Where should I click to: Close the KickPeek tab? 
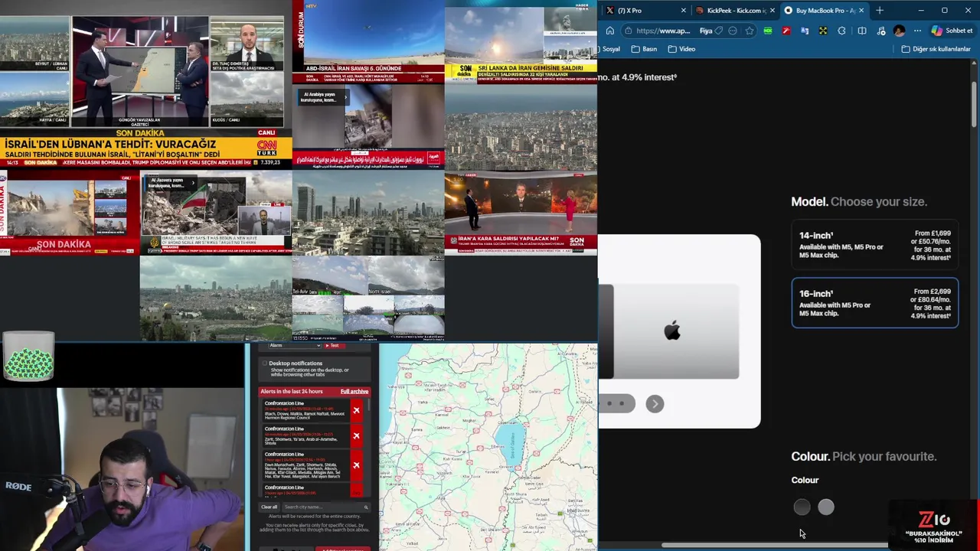click(773, 11)
